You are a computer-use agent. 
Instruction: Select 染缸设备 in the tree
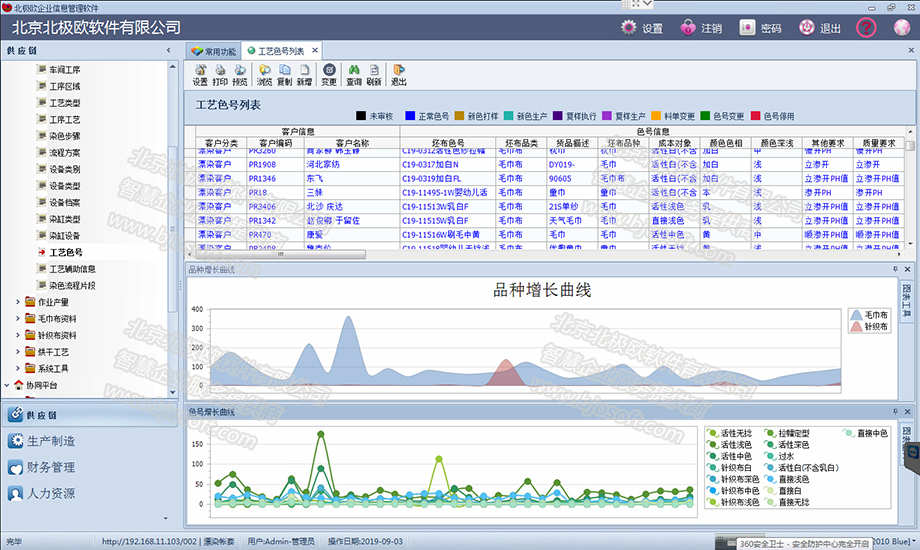tap(65, 235)
